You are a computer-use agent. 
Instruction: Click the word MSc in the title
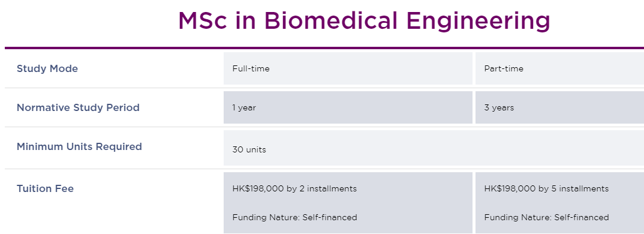[x=203, y=20]
